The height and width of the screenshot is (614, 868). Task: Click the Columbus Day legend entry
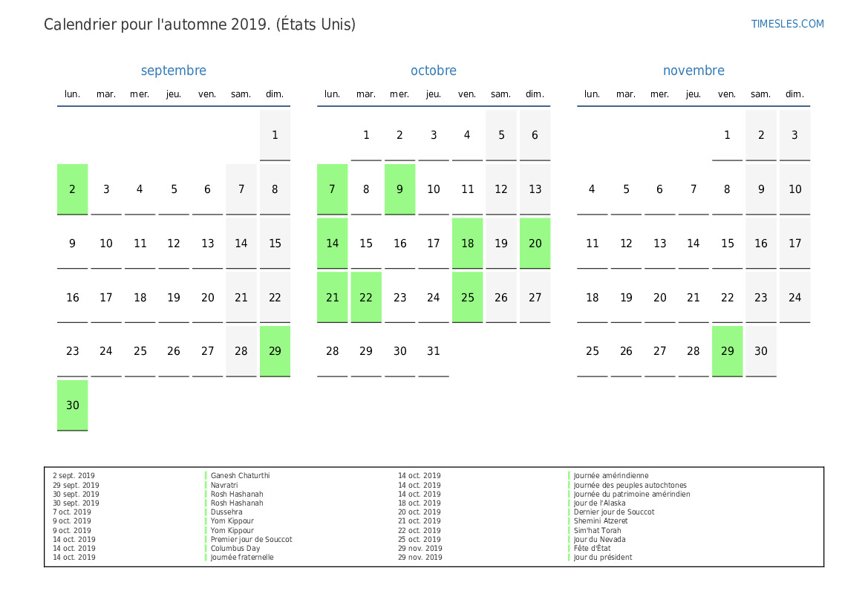coord(235,548)
